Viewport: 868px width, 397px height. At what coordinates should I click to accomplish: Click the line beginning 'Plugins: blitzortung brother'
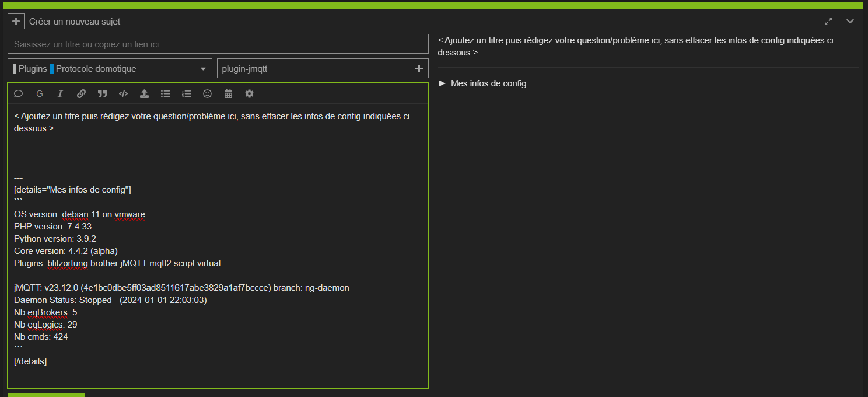117,263
